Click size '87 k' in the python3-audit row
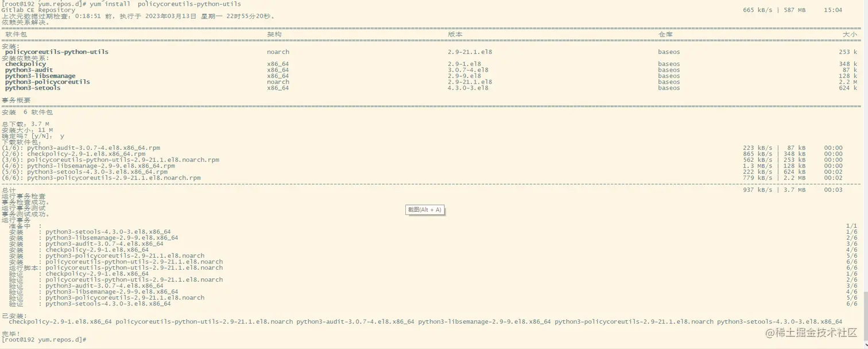The height and width of the screenshot is (349, 868). (x=850, y=70)
